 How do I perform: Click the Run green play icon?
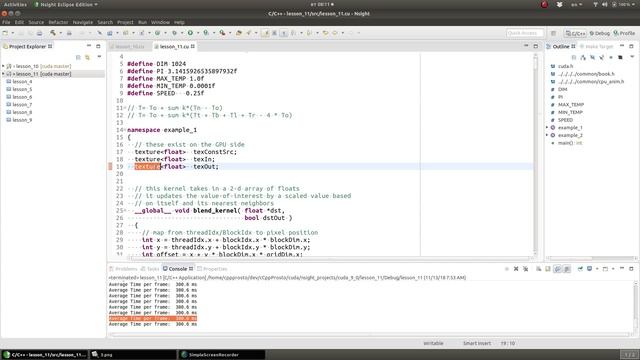click(x=190, y=33)
